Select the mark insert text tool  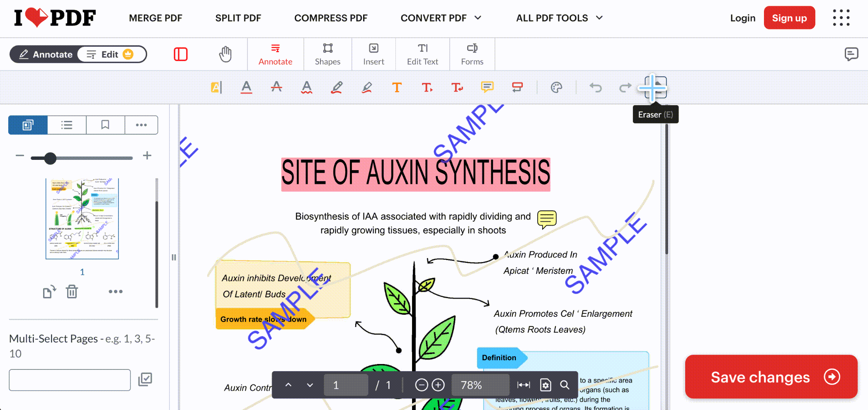click(x=427, y=87)
